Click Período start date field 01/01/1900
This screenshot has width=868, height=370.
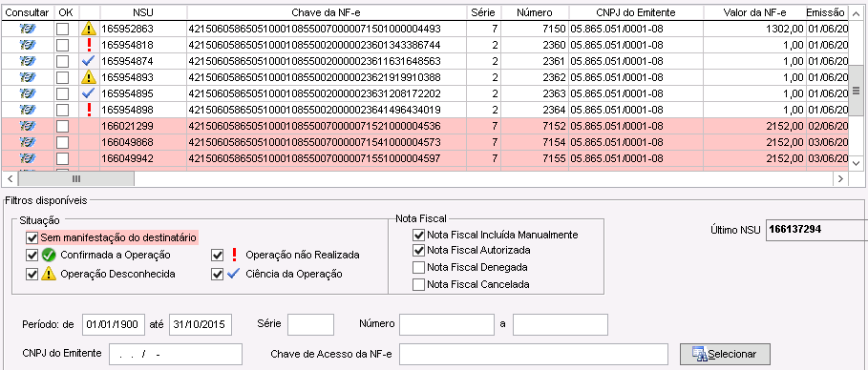(114, 324)
